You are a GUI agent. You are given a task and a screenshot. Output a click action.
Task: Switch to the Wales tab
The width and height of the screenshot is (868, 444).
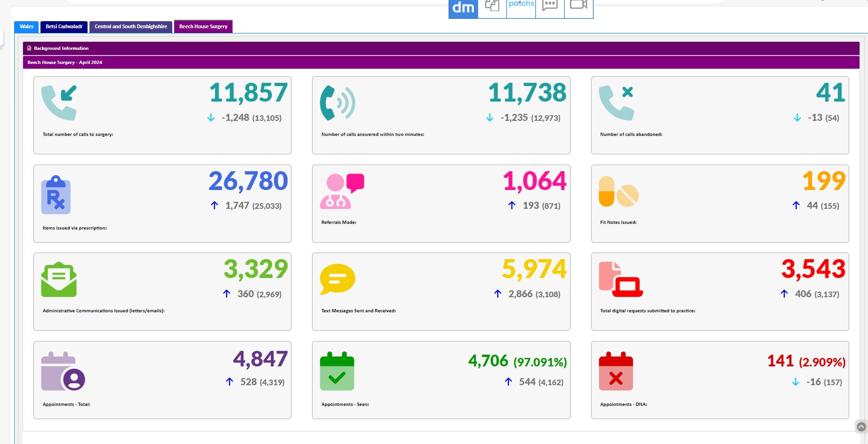tap(26, 27)
